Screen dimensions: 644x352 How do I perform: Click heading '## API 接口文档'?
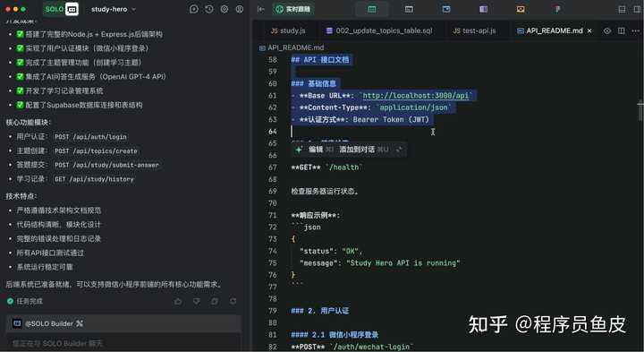320,60
